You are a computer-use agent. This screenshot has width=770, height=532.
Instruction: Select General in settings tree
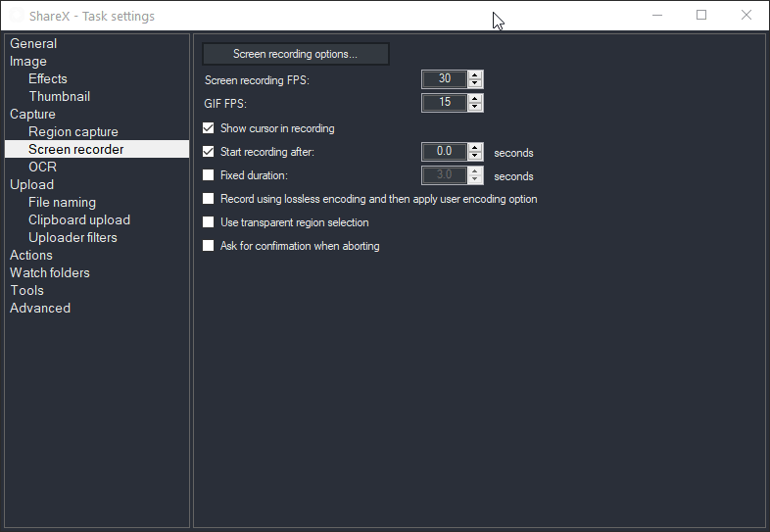point(33,44)
